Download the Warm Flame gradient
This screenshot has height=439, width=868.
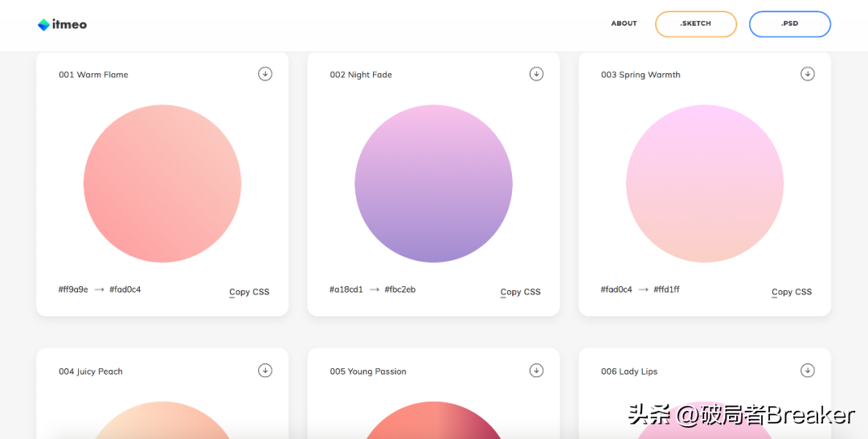tap(265, 74)
